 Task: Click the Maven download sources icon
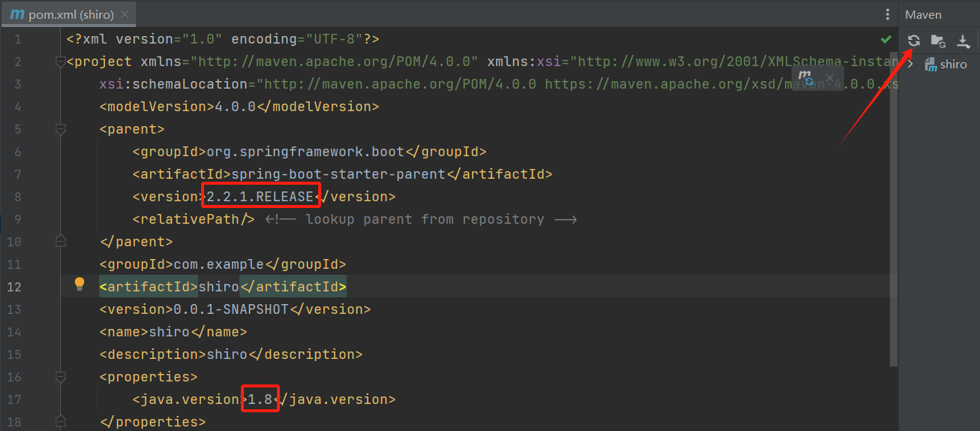pos(963,41)
